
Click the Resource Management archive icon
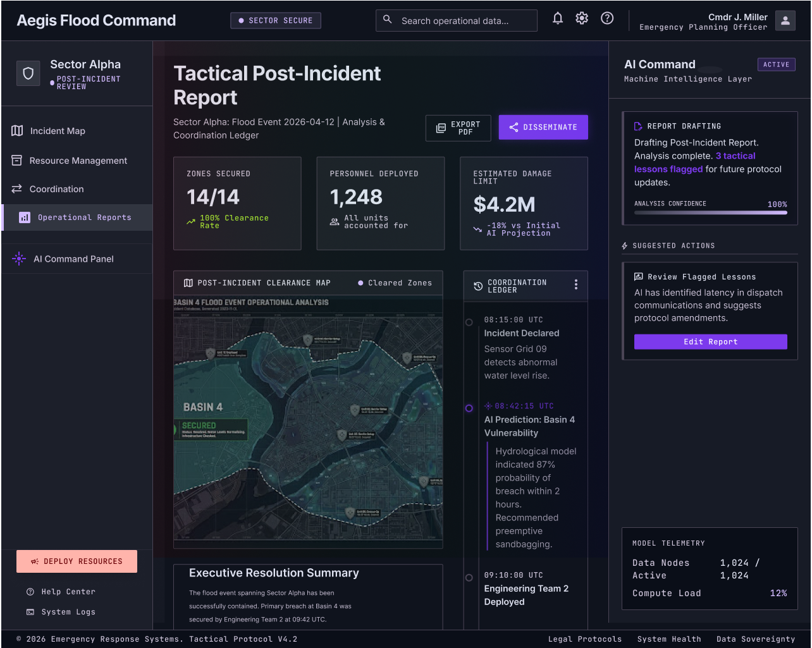click(17, 161)
